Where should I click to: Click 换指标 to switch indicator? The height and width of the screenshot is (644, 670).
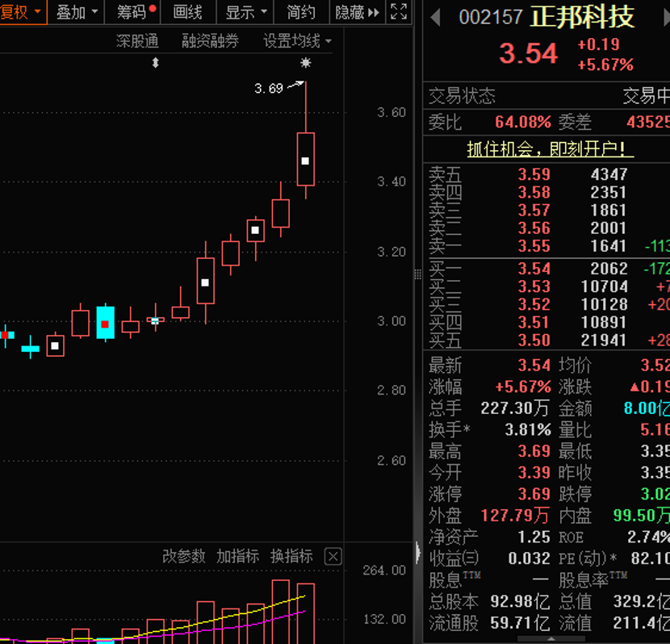click(x=291, y=556)
